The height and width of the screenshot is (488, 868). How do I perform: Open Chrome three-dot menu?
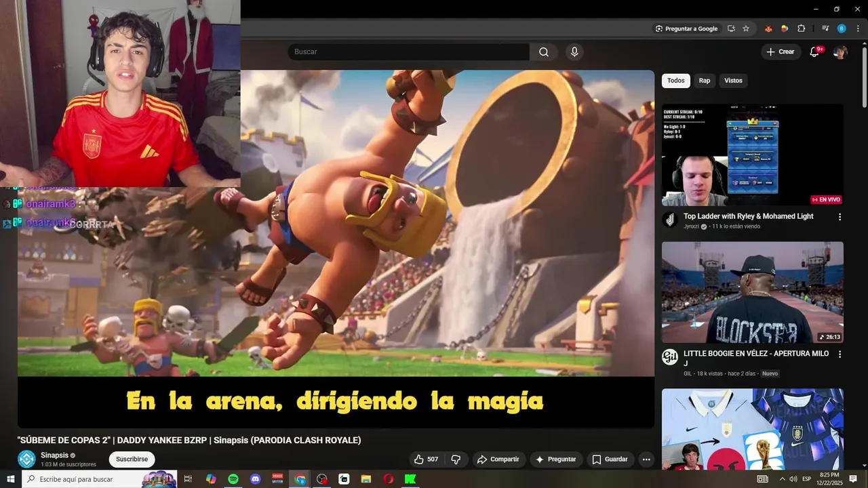point(856,28)
